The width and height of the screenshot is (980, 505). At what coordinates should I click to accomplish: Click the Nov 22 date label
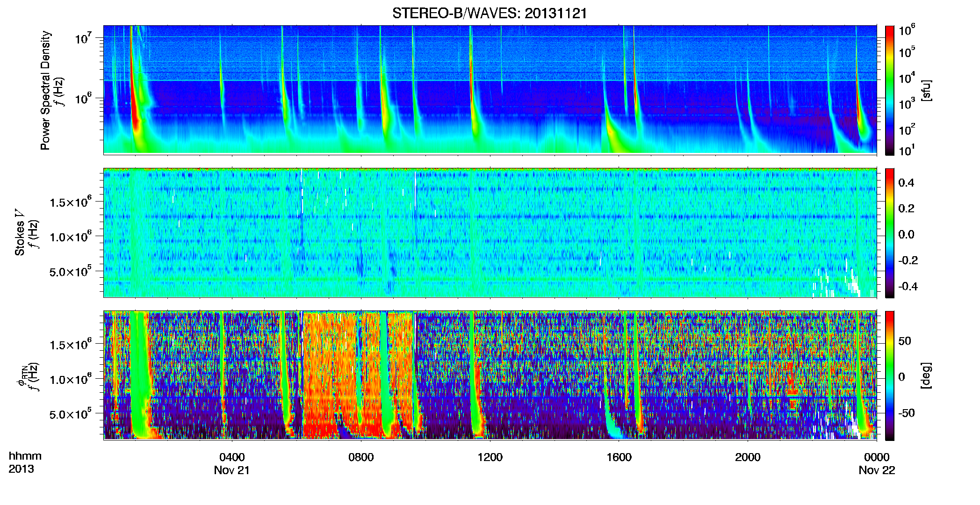(x=877, y=470)
